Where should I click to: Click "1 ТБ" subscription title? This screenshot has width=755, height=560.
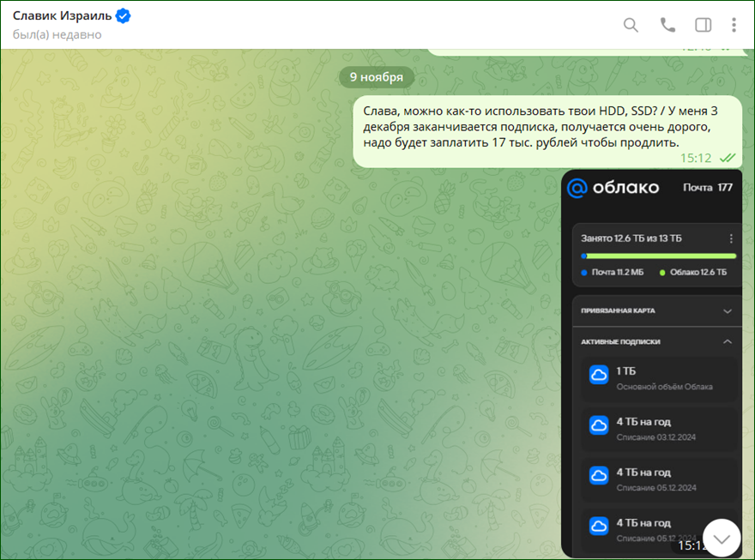[x=626, y=371]
